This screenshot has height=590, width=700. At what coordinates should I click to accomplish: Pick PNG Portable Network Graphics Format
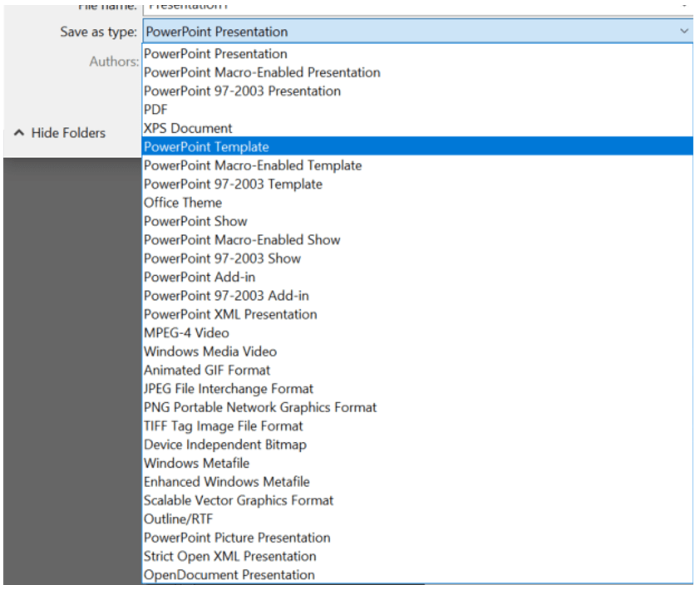point(260,407)
